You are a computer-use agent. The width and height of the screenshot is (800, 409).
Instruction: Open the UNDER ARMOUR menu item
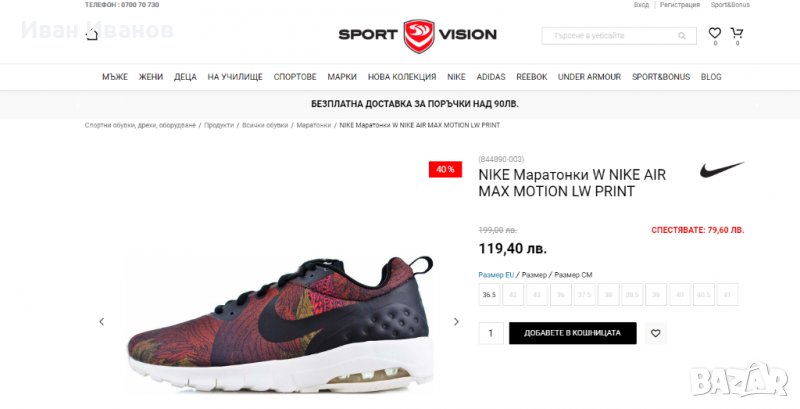tap(589, 77)
